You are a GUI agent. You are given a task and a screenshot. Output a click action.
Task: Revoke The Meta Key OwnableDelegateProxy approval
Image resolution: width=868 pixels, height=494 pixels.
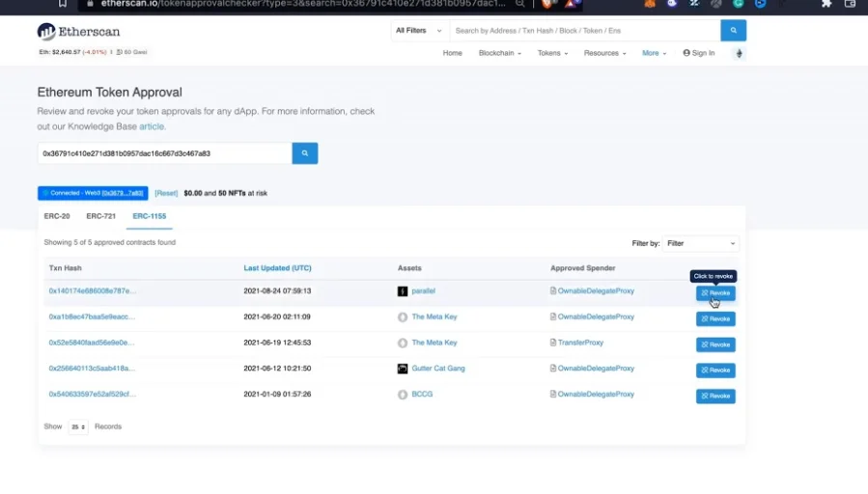(x=715, y=319)
